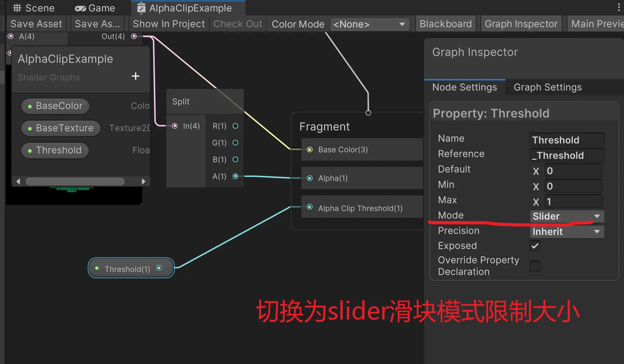Open the window options kebab menu
The height and width of the screenshot is (364, 624).
619,8
